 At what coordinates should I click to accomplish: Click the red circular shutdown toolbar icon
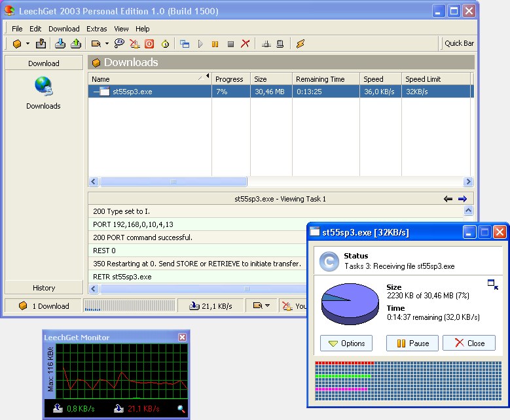149,44
